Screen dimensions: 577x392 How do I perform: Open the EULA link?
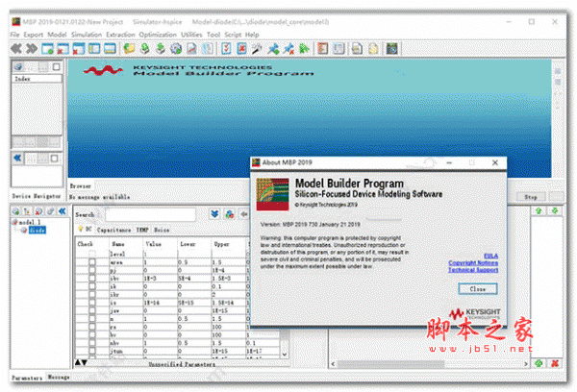click(x=490, y=256)
